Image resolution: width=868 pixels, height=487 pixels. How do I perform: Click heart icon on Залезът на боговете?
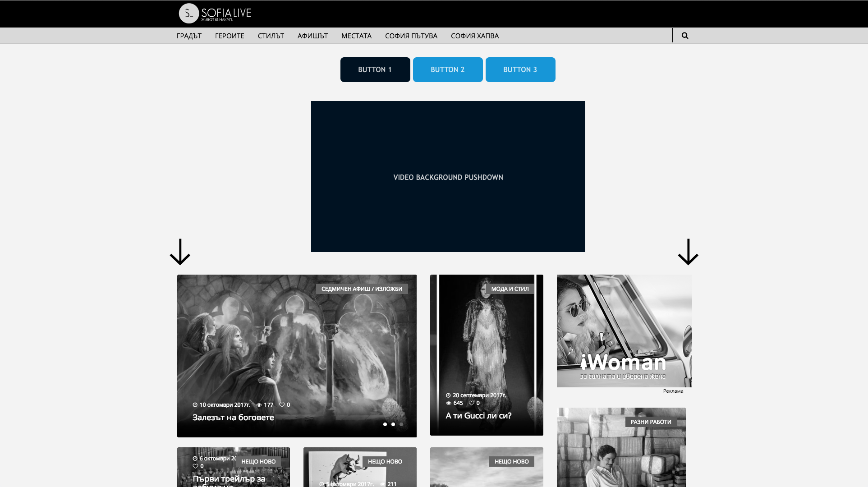point(282,405)
